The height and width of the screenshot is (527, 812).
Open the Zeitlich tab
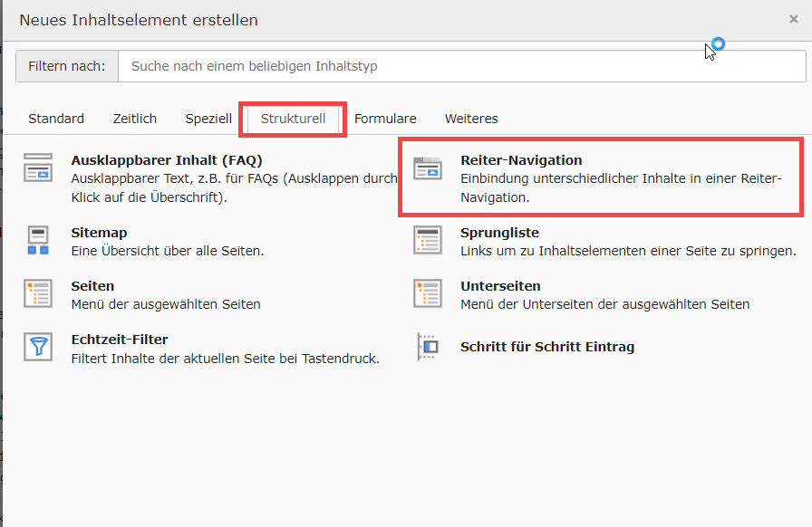tap(135, 119)
